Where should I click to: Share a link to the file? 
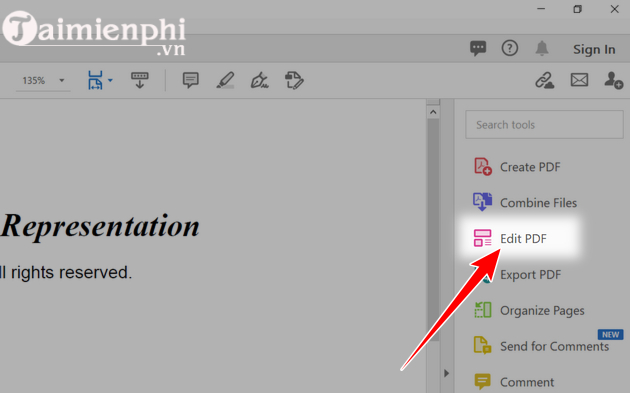[544, 80]
